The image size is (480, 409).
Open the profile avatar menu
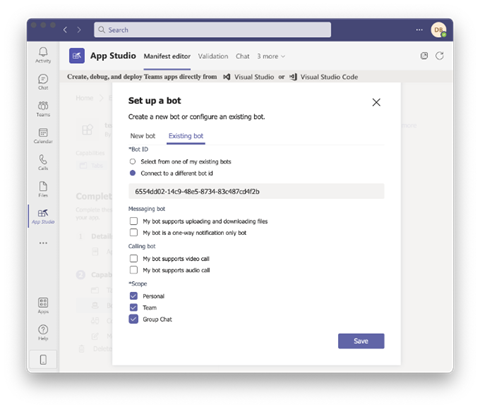438,30
